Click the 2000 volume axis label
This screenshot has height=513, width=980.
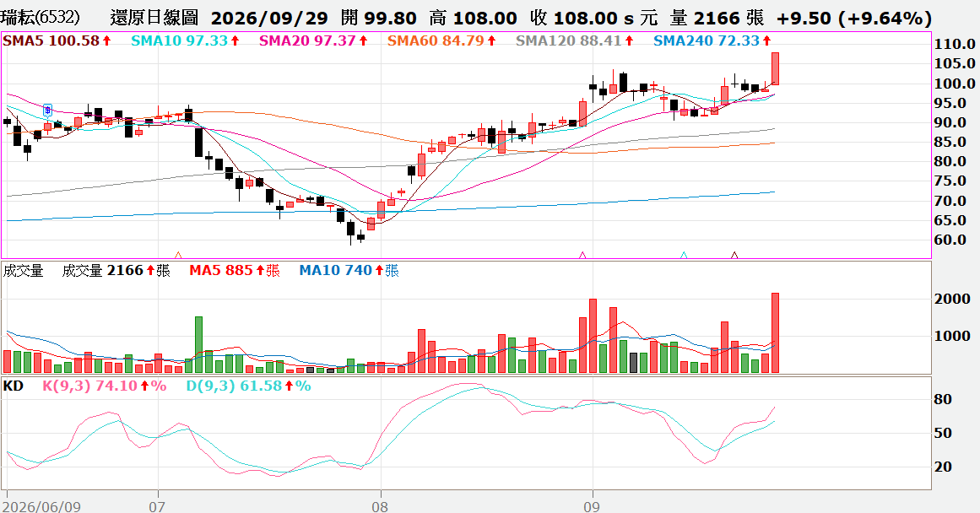(x=952, y=300)
